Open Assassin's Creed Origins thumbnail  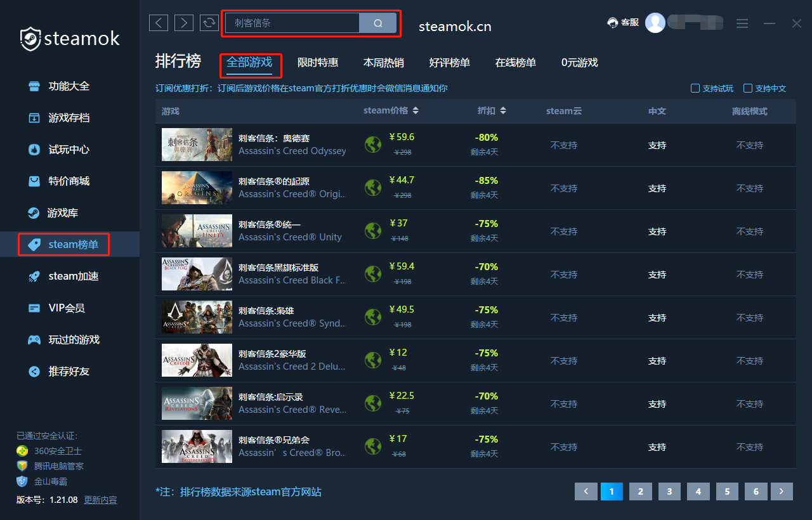(197, 188)
